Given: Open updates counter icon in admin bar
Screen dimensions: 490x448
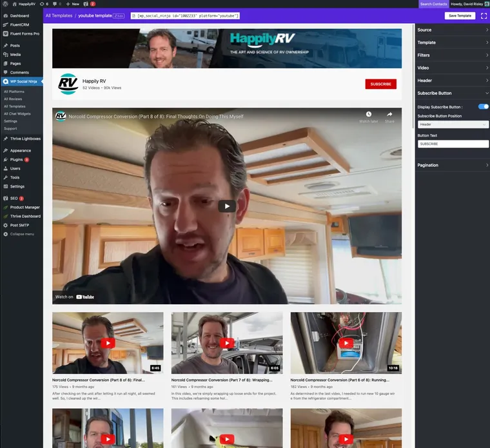Looking at the screenshot, I should [42, 4].
